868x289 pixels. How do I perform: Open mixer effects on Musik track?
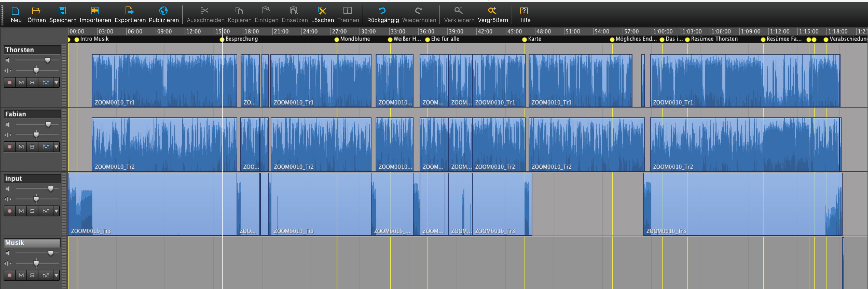click(46, 276)
